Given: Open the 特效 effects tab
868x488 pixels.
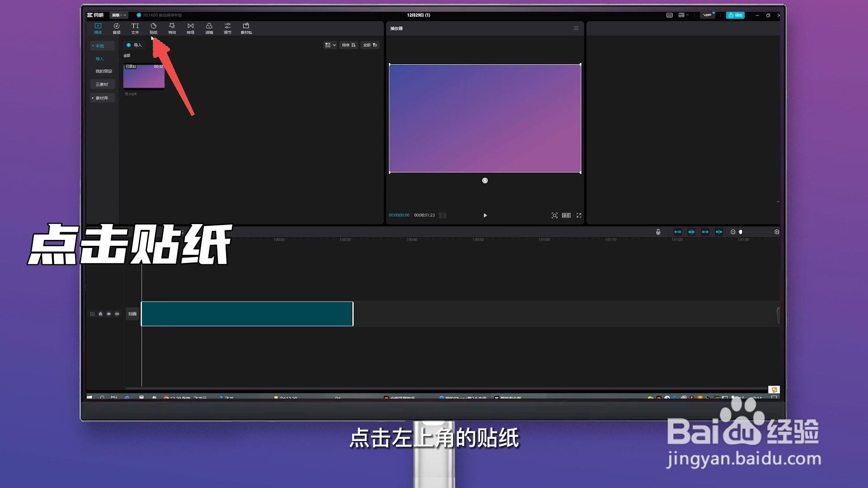Looking at the screenshot, I should pos(172,28).
